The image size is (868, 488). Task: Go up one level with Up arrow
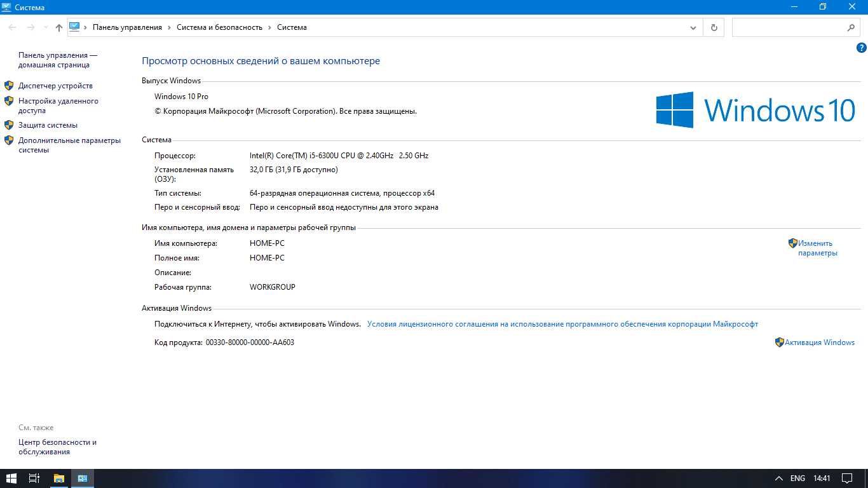pyautogui.click(x=59, y=27)
